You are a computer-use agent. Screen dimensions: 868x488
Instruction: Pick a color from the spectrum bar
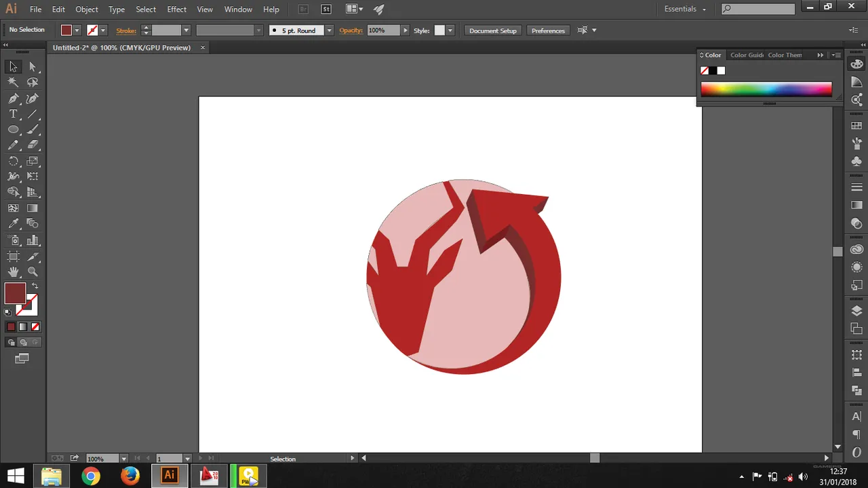click(766, 90)
